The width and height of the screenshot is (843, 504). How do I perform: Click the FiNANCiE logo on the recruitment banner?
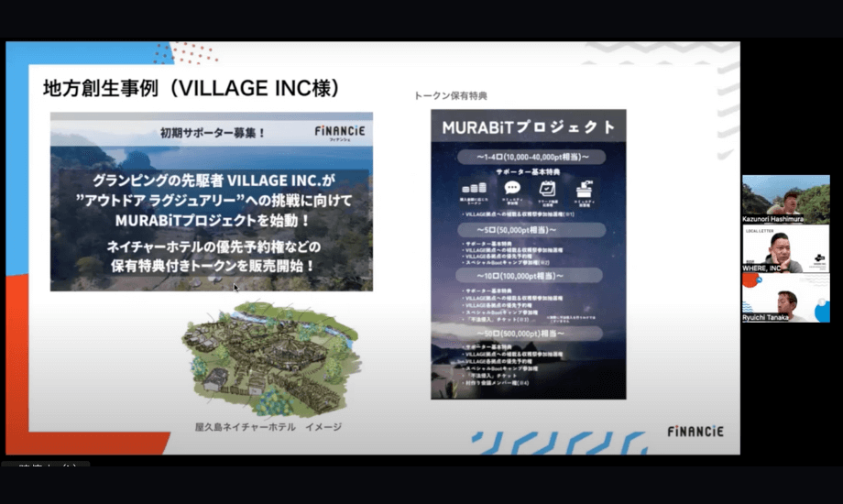coord(340,133)
